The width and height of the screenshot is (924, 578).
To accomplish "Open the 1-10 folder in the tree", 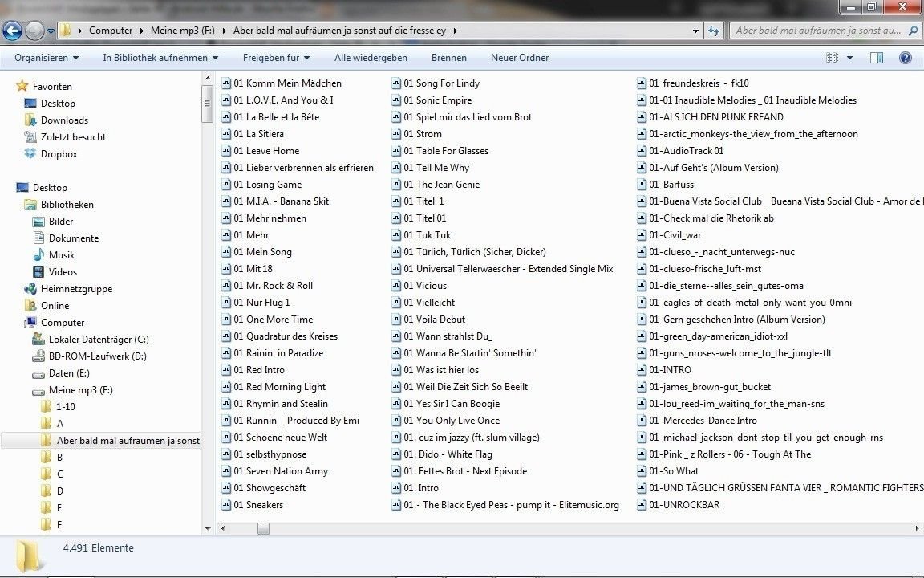I will point(66,407).
